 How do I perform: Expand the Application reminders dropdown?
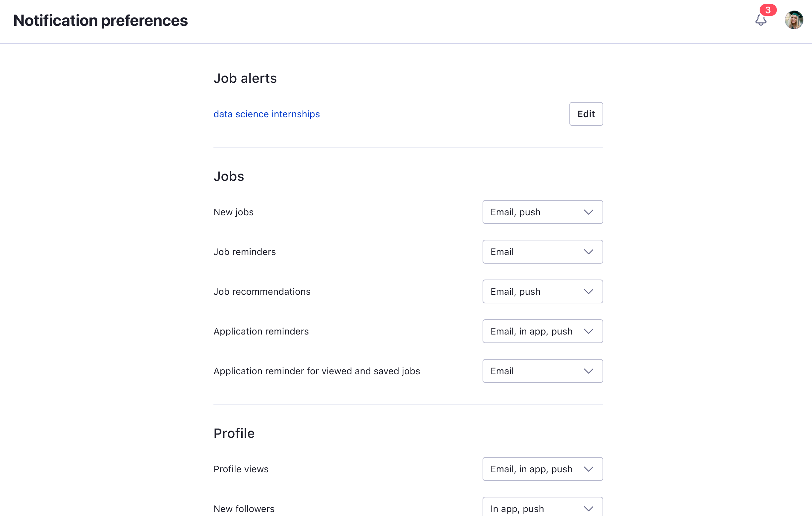(x=543, y=331)
